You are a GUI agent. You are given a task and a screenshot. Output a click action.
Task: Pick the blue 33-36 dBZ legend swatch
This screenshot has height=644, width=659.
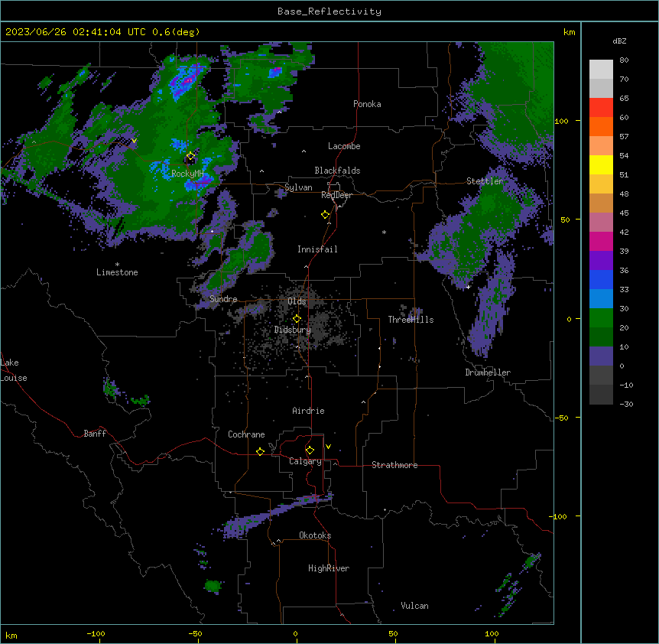[x=601, y=279]
